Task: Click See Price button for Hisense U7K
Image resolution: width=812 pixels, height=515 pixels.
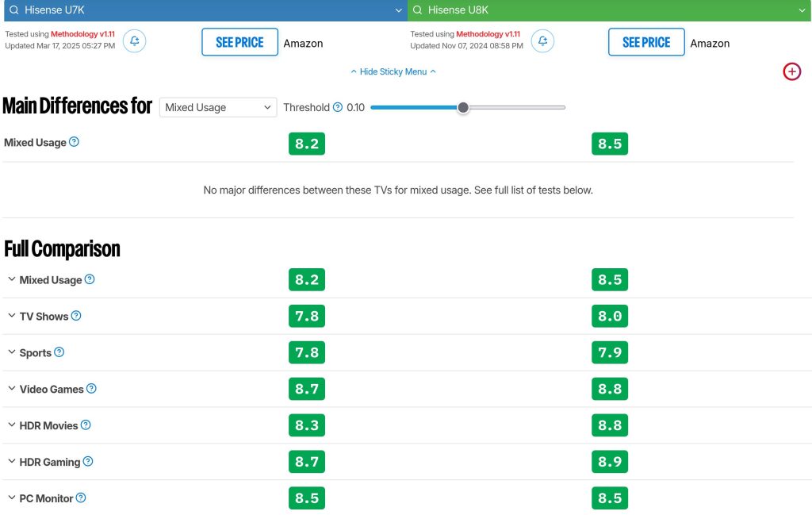Action: coord(239,42)
